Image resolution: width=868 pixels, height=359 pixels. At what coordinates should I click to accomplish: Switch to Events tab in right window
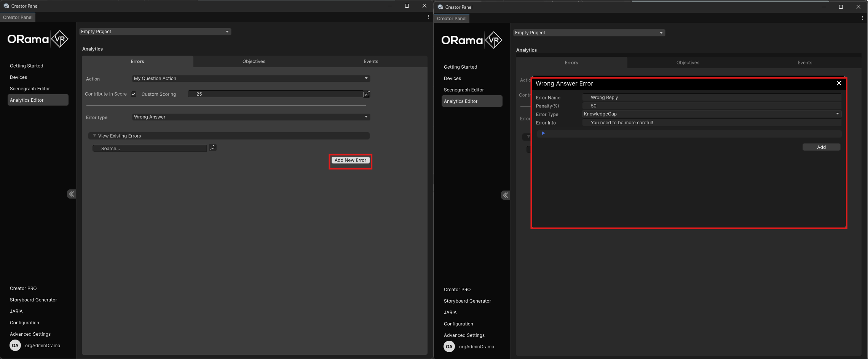point(805,63)
